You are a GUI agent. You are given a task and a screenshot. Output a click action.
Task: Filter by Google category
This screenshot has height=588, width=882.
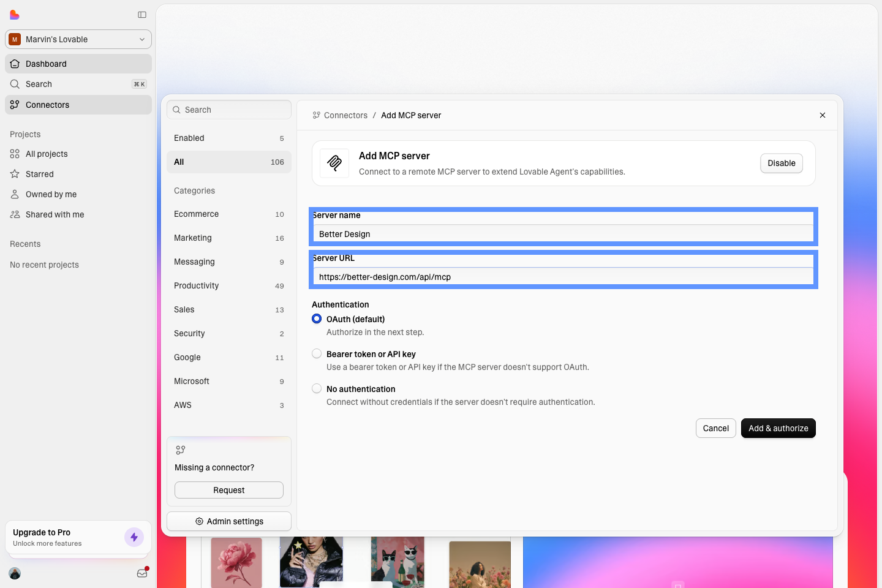tap(229, 357)
